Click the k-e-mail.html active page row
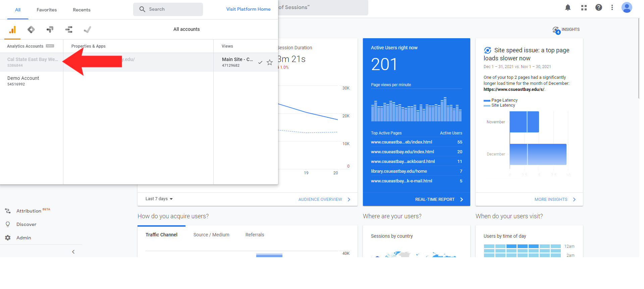Viewport: 644px width, 289px height. 417,181
